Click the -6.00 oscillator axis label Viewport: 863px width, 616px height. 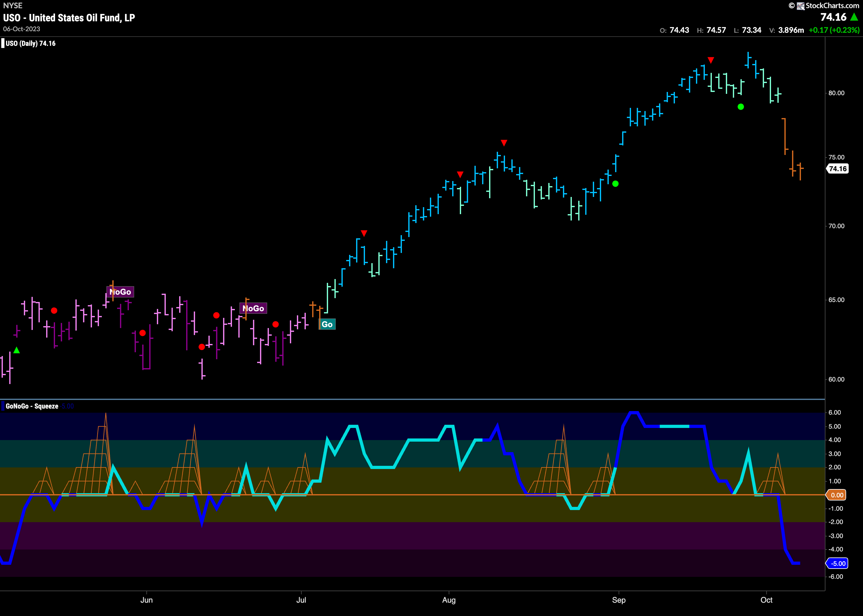(835, 577)
